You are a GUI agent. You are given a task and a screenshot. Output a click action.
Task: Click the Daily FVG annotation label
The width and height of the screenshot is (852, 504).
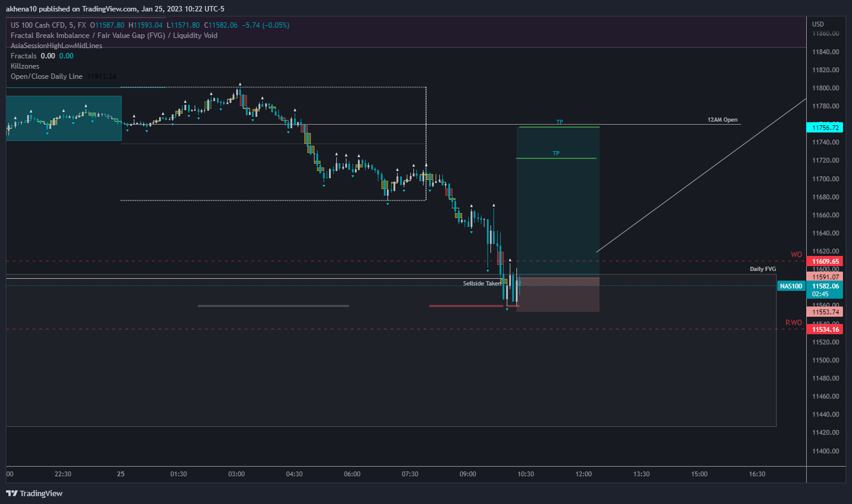(763, 269)
